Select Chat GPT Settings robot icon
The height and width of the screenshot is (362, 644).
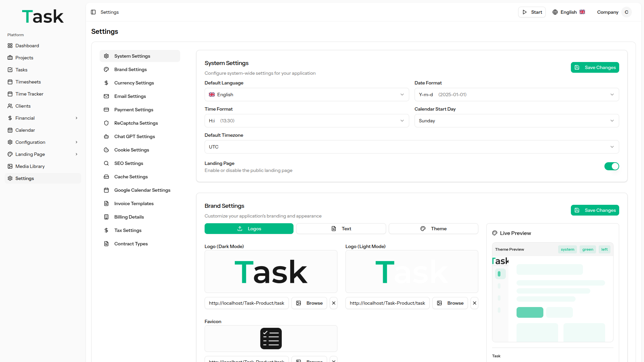pos(106,136)
